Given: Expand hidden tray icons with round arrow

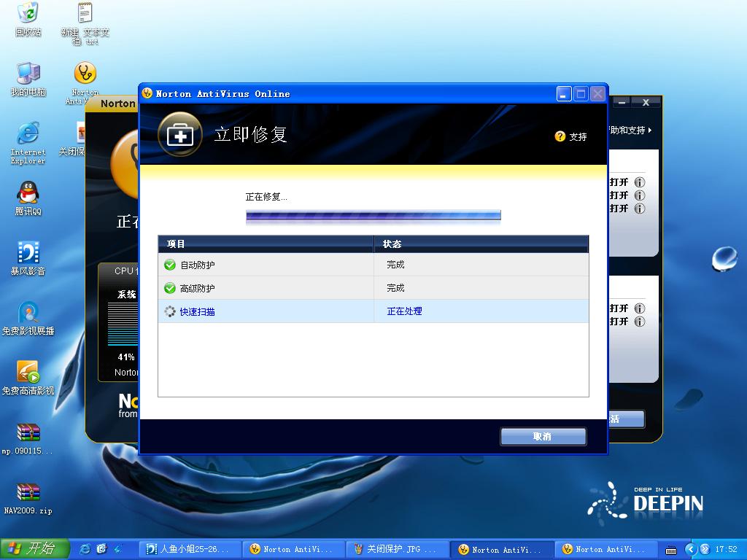Looking at the screenshot, I should point(692,550).
